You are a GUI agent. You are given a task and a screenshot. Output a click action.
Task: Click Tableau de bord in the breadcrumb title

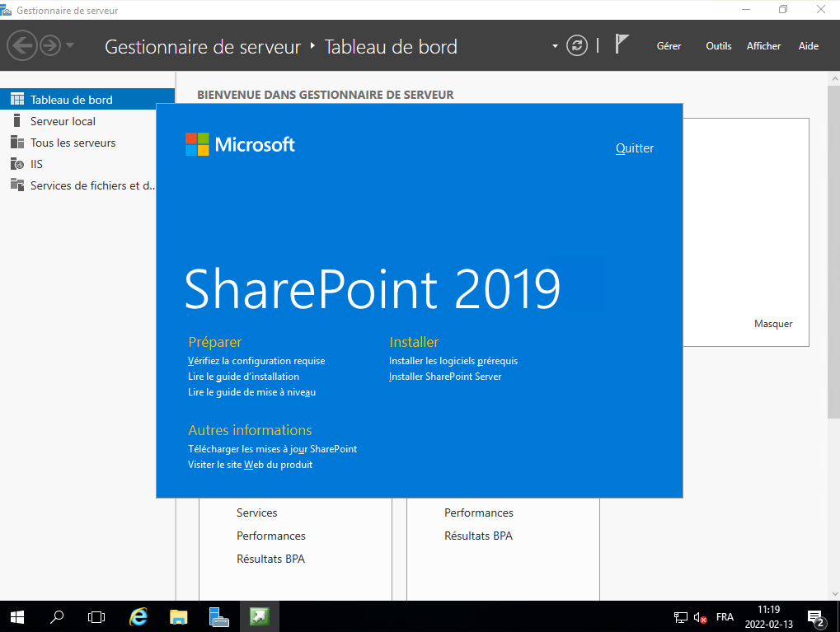point(391,47)
